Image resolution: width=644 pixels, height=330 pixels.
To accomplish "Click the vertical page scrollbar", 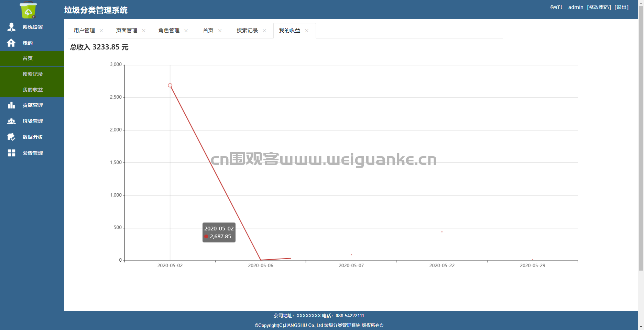I will pyautogui.click(x=641, y=137).
